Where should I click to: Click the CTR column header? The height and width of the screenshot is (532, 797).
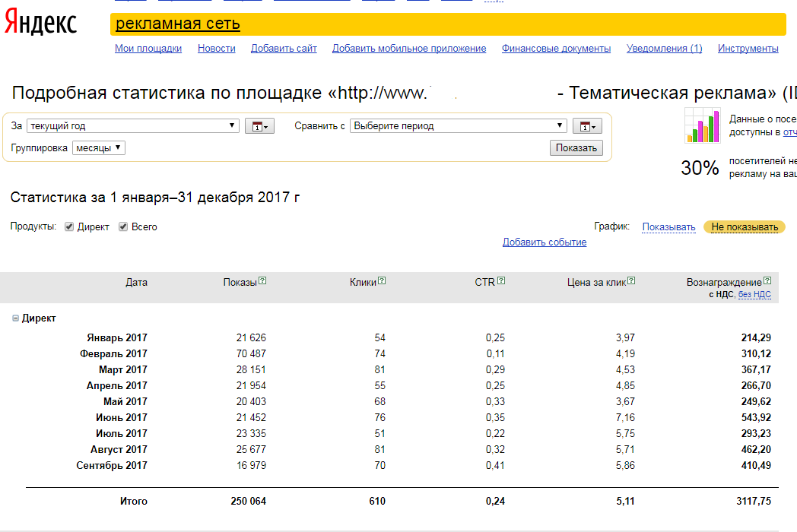485,283
